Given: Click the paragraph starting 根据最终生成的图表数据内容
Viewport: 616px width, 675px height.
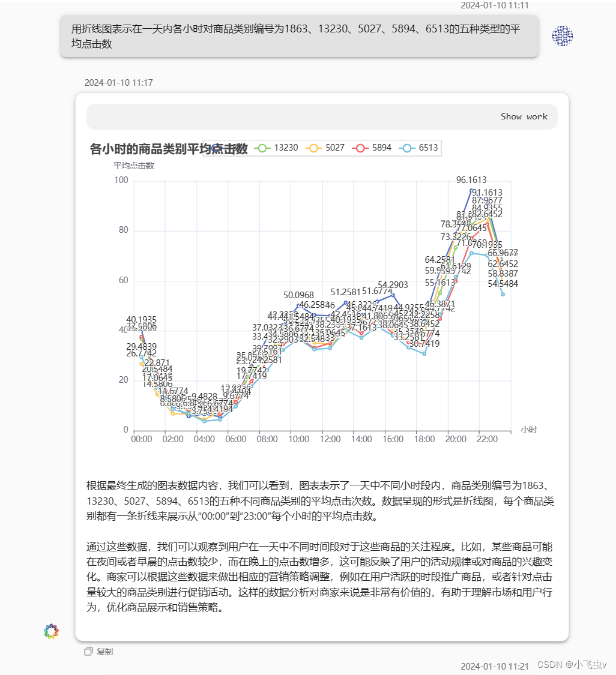Looking at the screenshot, I should point(320,500).
